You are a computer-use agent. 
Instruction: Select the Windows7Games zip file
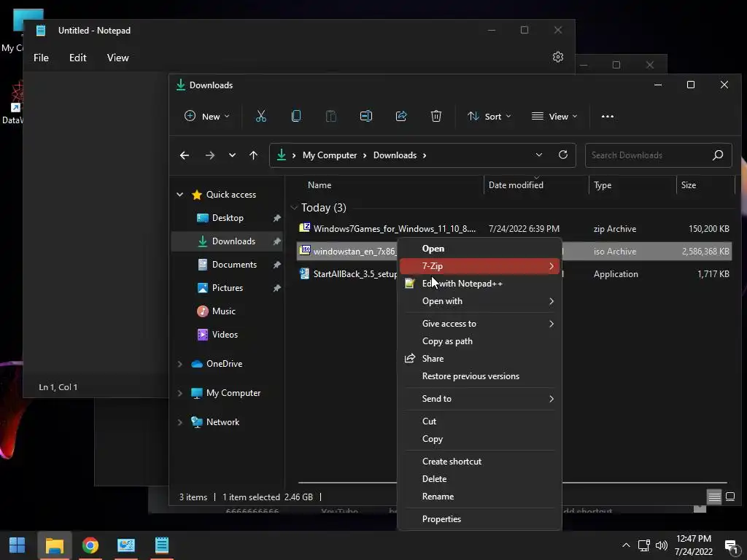pyautogui.click(x=514, y=228)
